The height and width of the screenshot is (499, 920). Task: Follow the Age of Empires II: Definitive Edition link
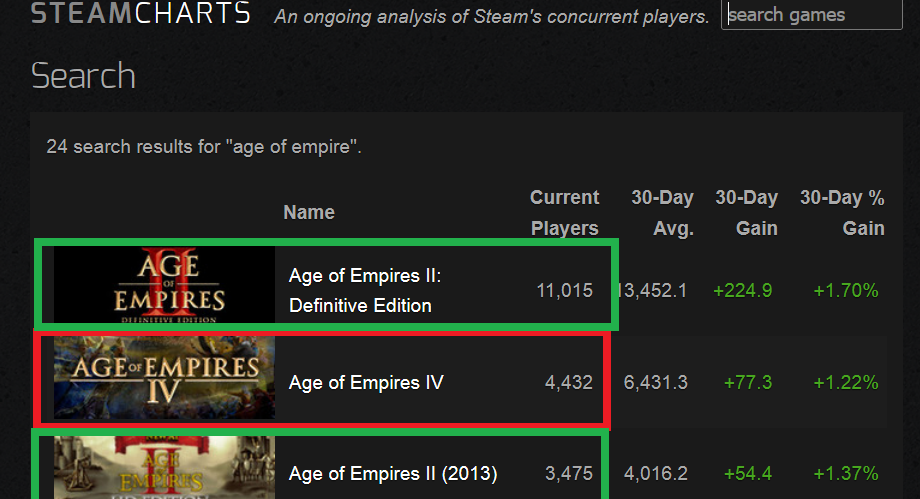point(365,291)
